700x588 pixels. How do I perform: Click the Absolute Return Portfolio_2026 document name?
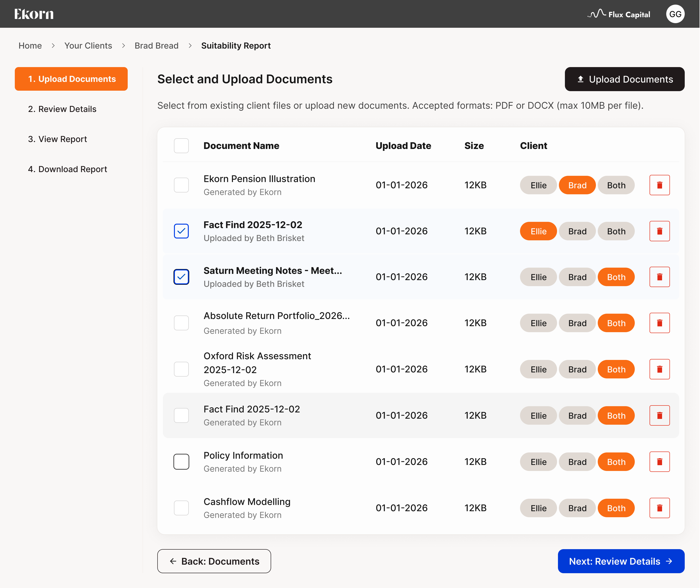tap(277, 316)
